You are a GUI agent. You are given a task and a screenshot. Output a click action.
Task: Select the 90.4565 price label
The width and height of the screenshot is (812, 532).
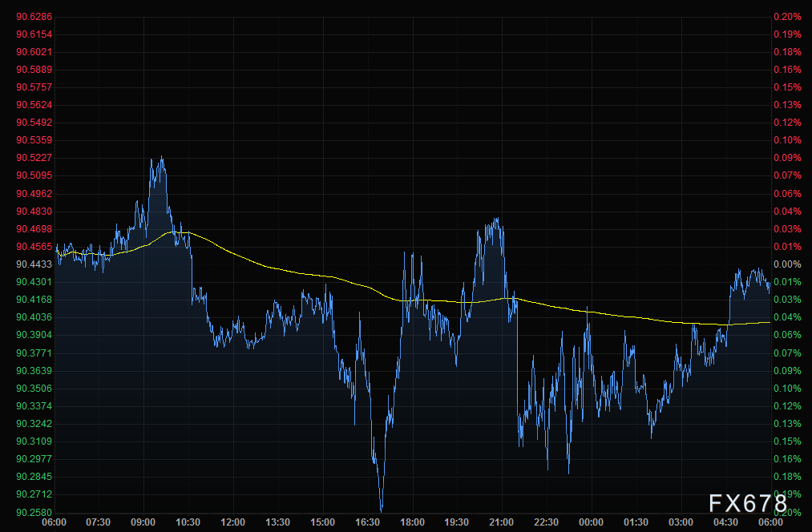pyautogui.click(x=34, y=246)
